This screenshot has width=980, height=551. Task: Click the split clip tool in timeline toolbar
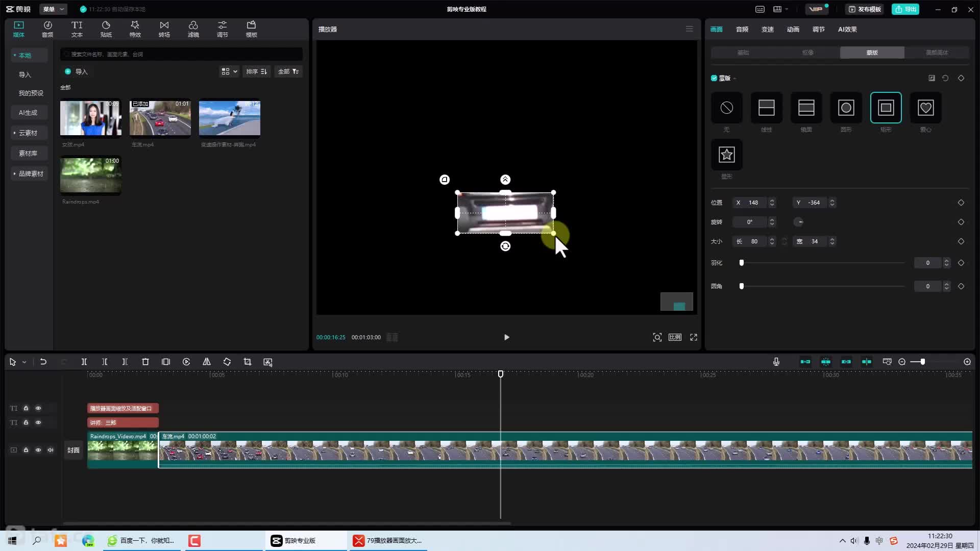click(84, 362)
